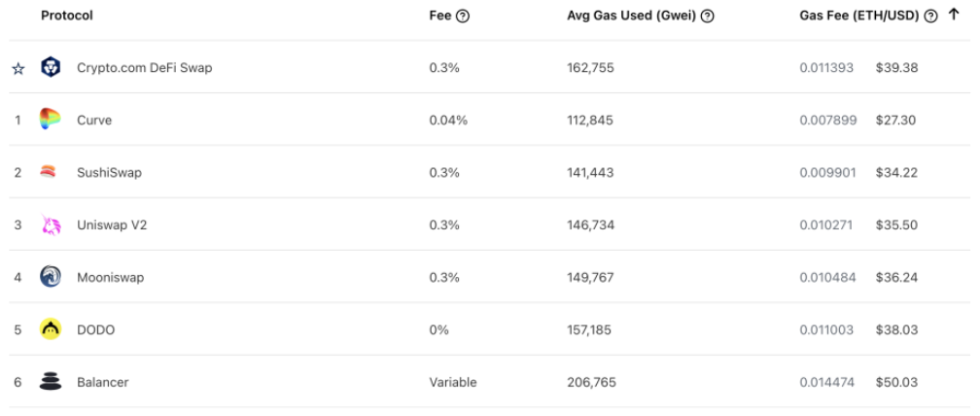980x416 pixels.
Task: Click the Uniswap V2 unicorn icon
Action: coord(51,225)
